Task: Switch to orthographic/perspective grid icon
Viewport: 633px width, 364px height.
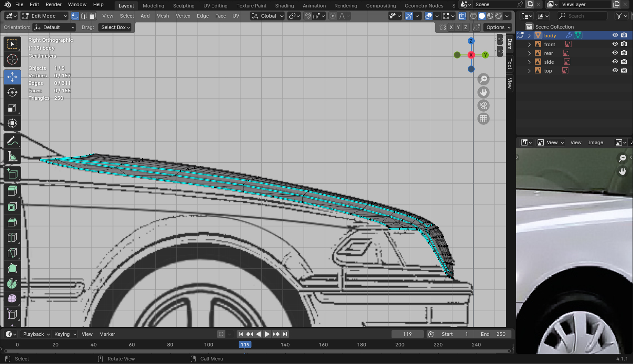Action: [x=484, y=119]
